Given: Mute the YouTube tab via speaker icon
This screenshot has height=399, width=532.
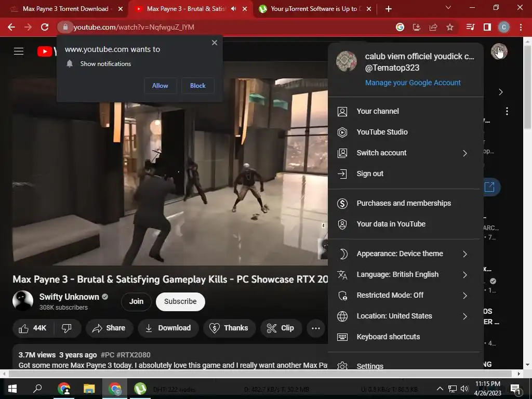Looking at the screenshot, I should [233, 9].
